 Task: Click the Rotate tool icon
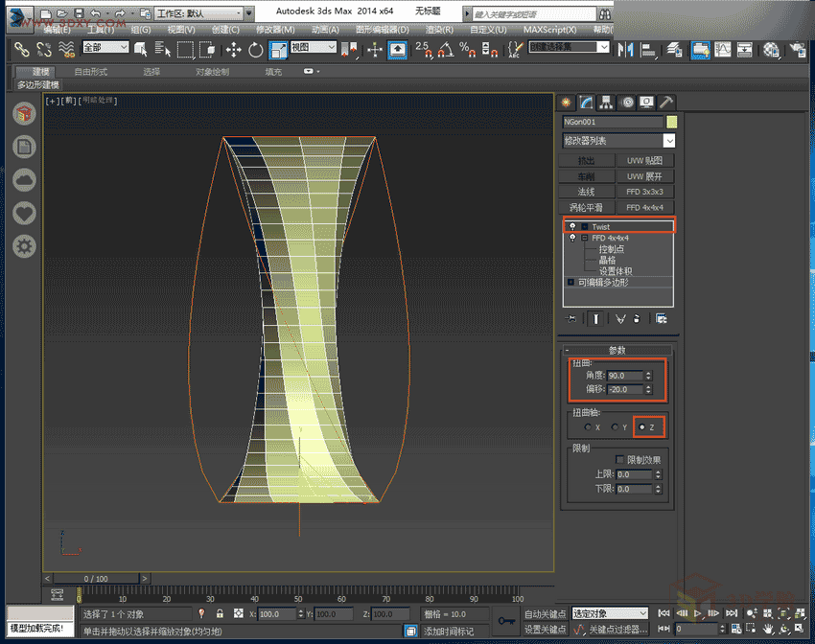(255, 49)
